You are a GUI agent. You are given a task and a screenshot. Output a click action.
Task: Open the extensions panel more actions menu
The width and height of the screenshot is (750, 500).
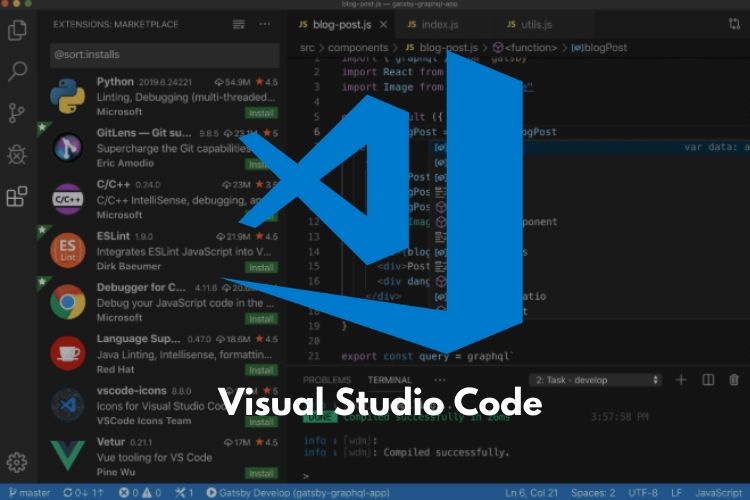[x=265, y=24]
